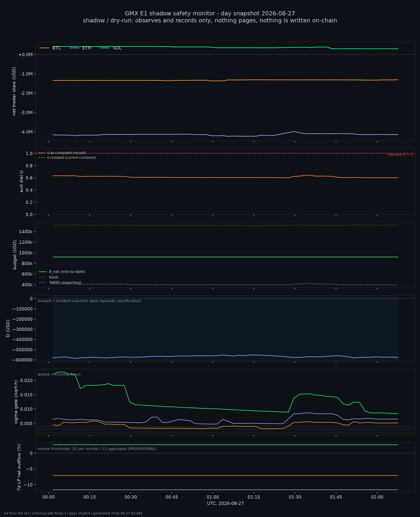Select the 'TaR95 (reporting)' legend entry
Image resolution: width=420 pixels, height=517 pixels.
[60, 283]
